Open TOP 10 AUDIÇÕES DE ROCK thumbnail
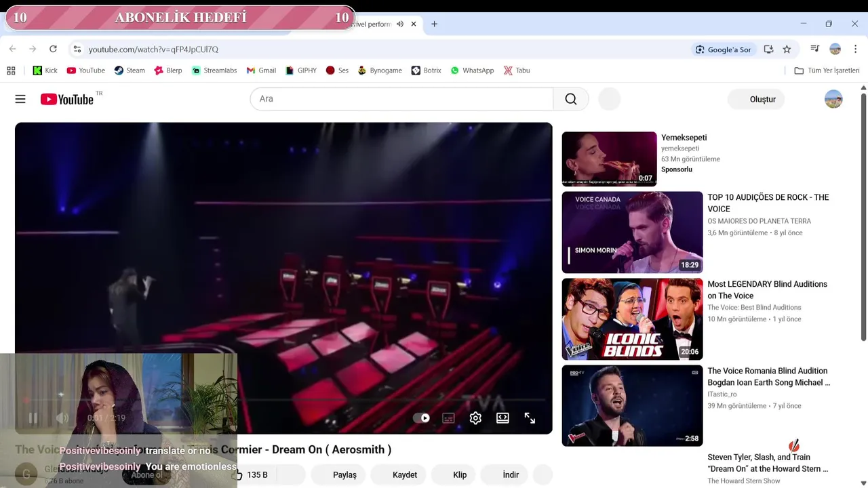Viewport: 868px width, 488px height. point(632,232)
